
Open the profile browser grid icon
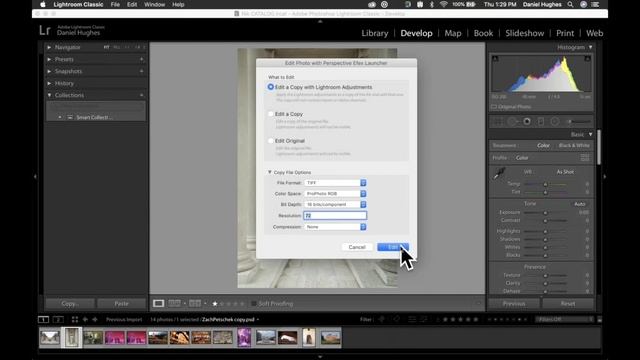click(x=585, y=158)
